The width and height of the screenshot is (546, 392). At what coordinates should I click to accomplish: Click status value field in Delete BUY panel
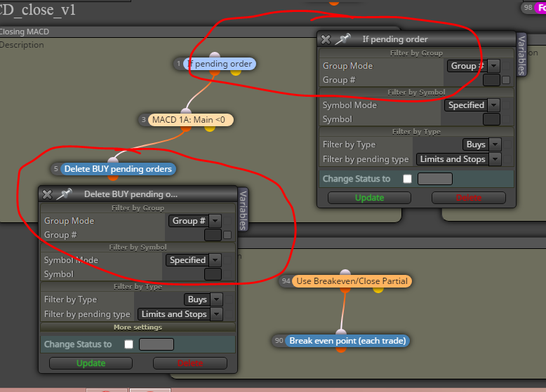tap(157, 344)
